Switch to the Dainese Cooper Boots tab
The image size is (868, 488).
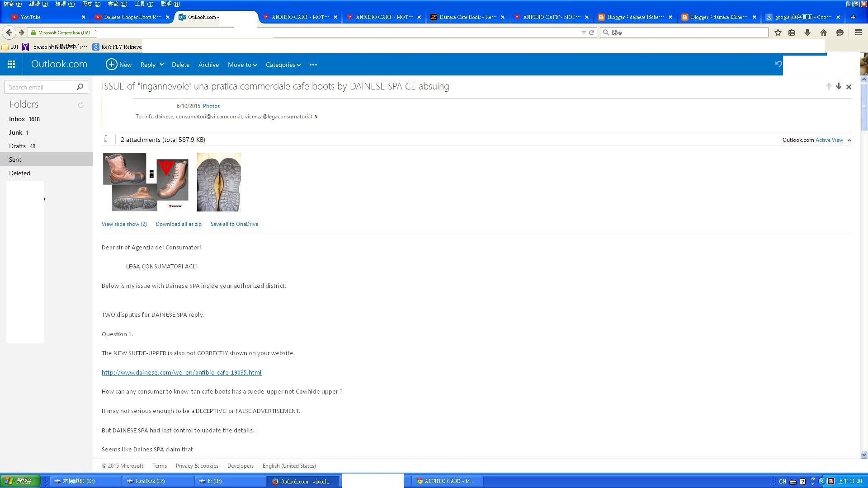click(132, 17)
